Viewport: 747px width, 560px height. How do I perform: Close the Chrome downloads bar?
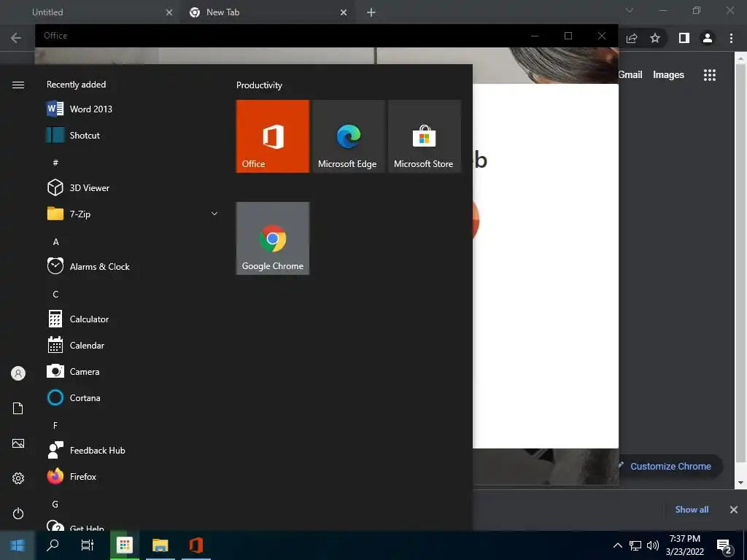(734, 510)
